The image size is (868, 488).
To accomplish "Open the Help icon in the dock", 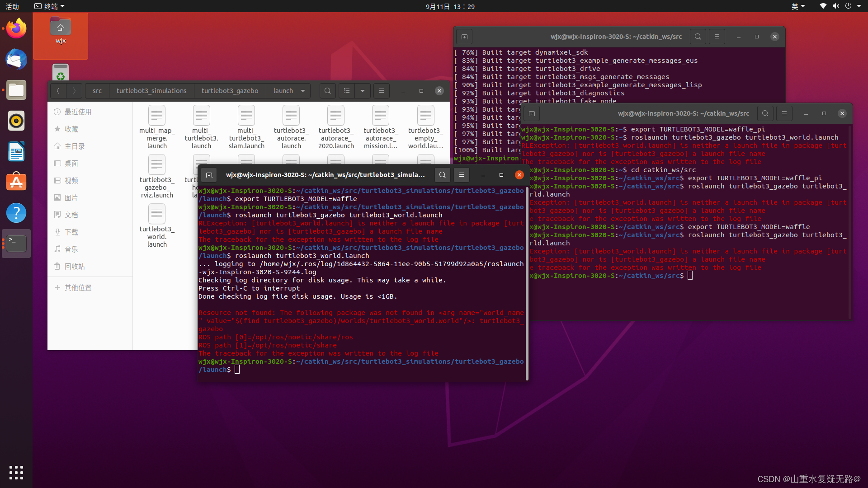I will 16,213.
